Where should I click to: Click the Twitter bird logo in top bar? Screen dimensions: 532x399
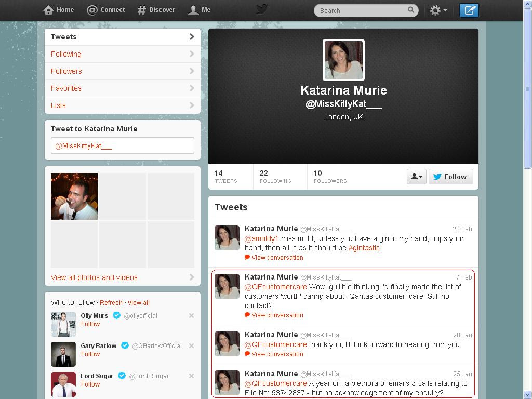click(x=262, y=9)
